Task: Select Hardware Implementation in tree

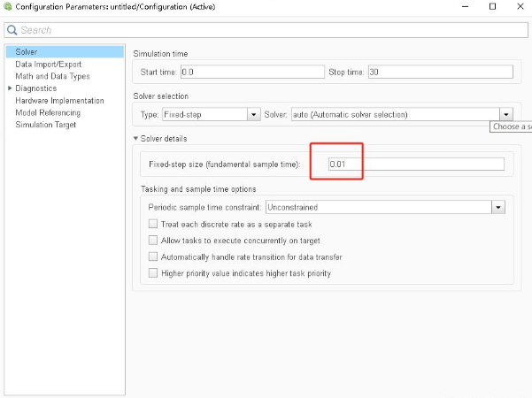Action: coord(59,101)
